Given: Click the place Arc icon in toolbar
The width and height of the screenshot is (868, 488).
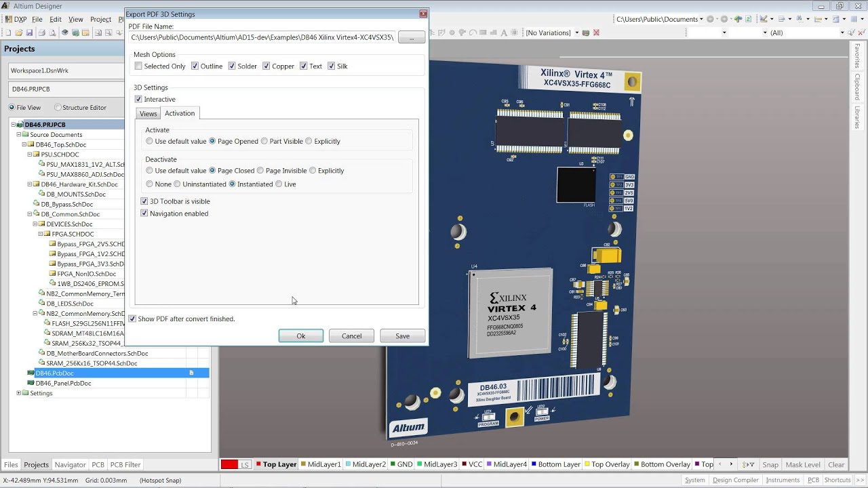Looking at the screenshot, I should tap(473, 33).
